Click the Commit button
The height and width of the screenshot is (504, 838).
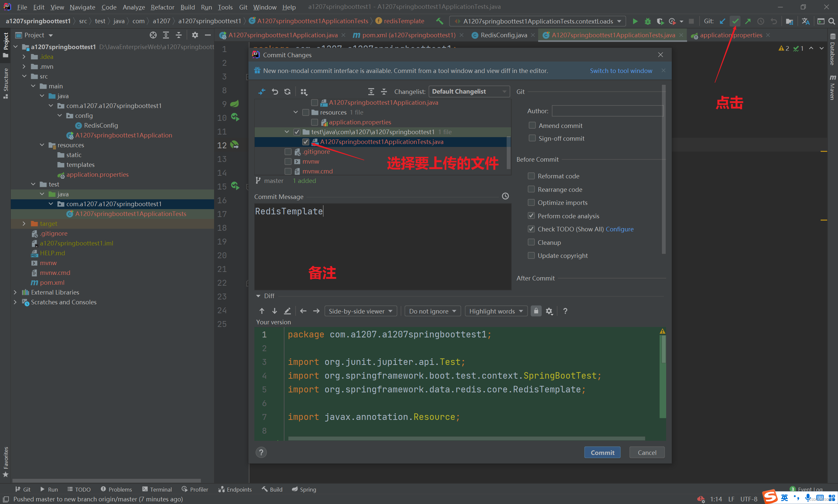[x=602, y=452]
